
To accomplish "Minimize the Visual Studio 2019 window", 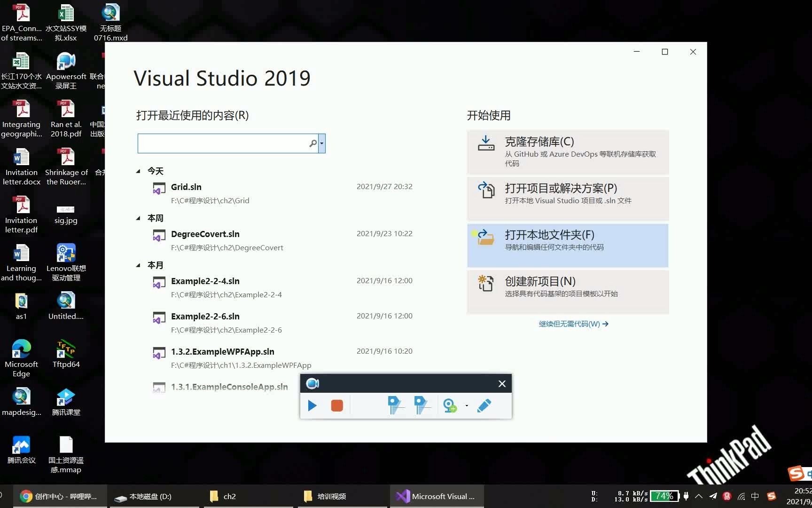I will click(x=637, y=52).
